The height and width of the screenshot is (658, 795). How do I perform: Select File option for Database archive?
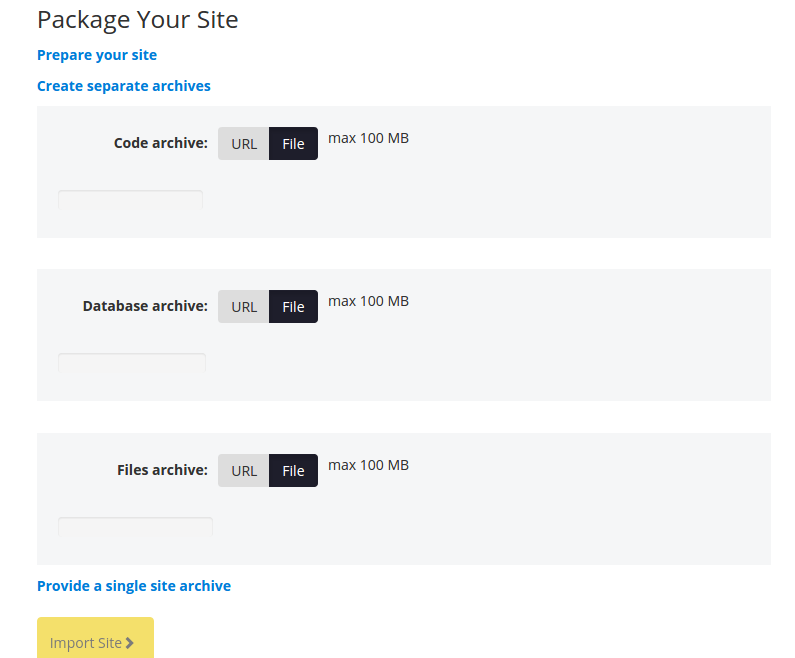293,307
